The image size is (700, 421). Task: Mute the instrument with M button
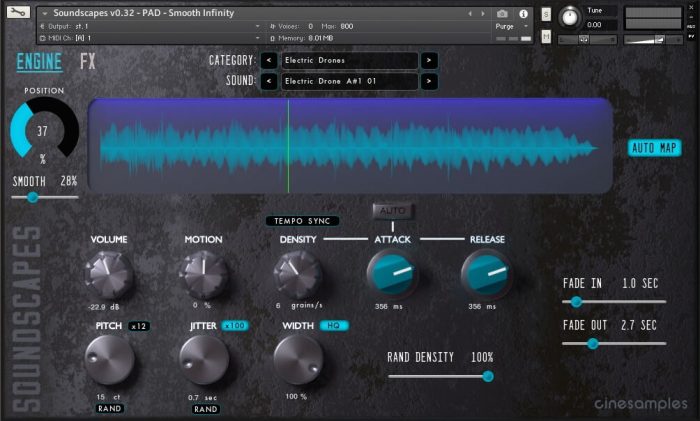coord(546,36)
